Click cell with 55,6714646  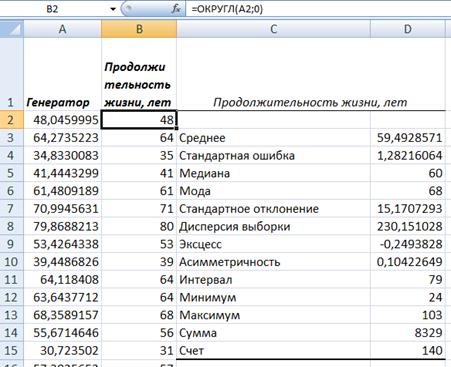click(62, 332)
